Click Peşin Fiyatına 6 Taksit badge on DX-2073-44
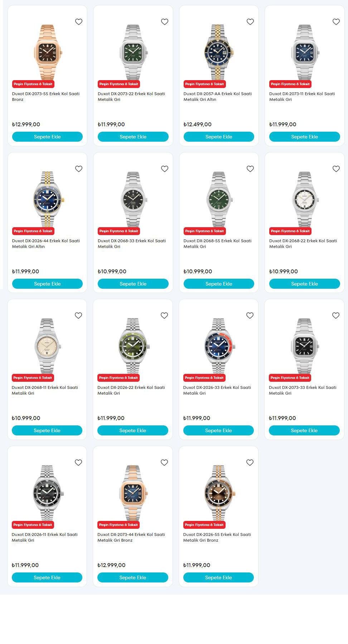Viewport: 348px width, 644px height. (x=119, y=525)
